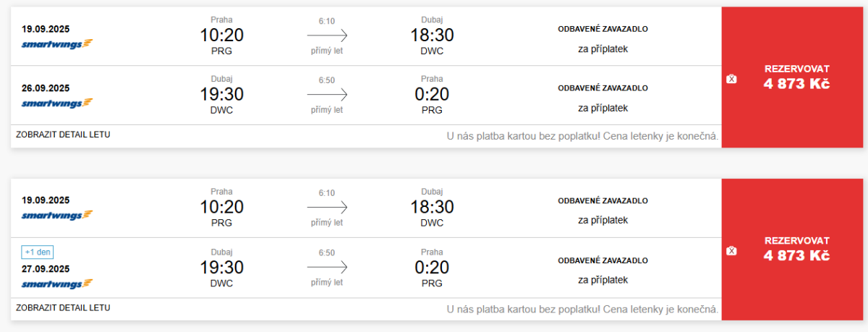Click the no-baggage suitcase icon in the first offer
Image resolution: width=868 pixels, height=332 pixels.
[731, 79]
